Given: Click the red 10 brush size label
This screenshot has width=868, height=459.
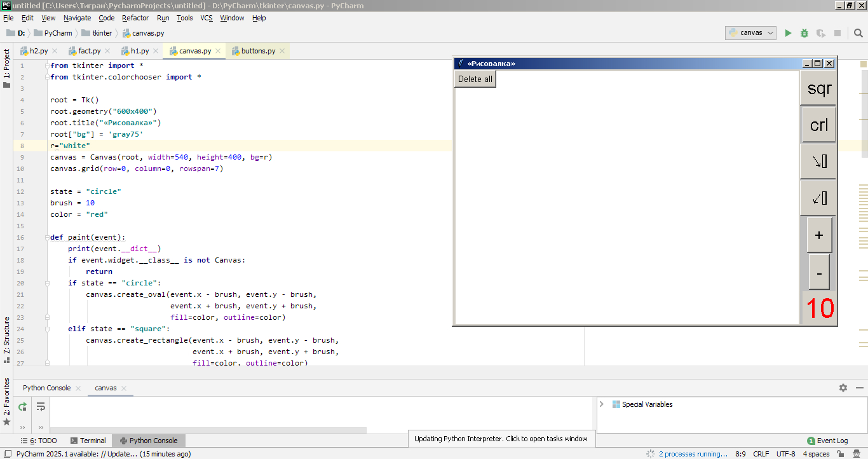Looking at the screenshot, I should [x=819, y=308].
